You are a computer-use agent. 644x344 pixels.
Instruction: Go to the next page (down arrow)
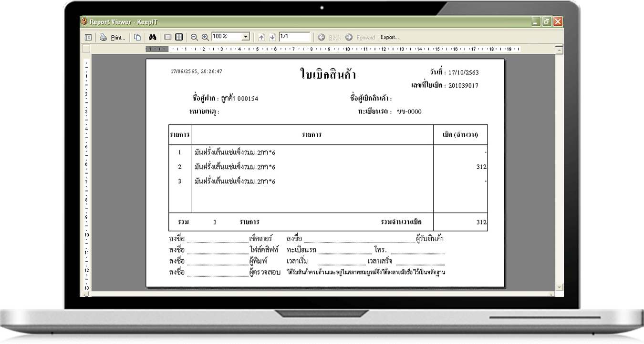(272, 37)
